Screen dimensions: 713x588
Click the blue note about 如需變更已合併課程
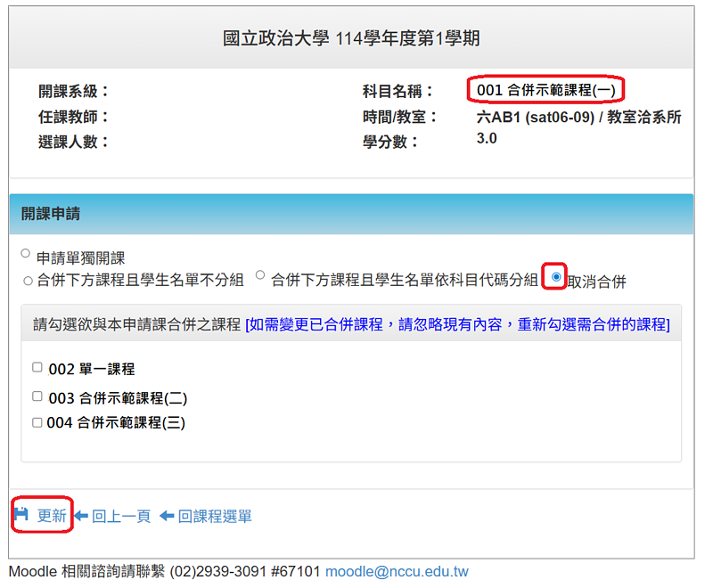coord(457,324)
